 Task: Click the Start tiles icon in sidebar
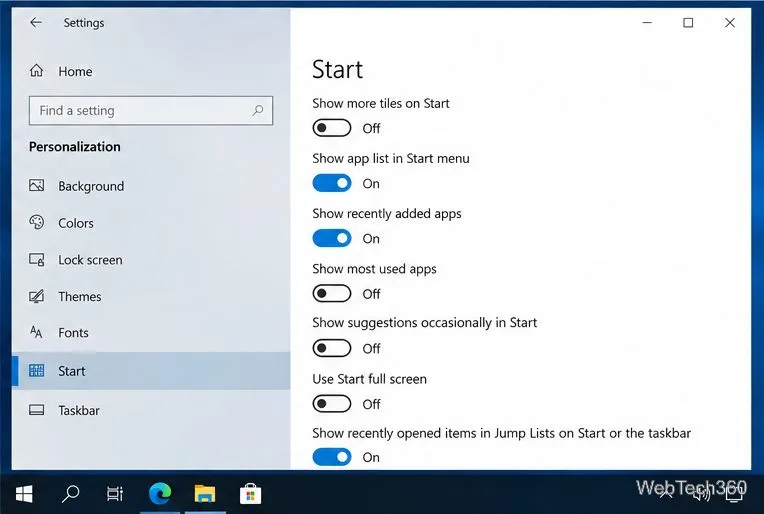pyautogui.click(x=37, y=371)
